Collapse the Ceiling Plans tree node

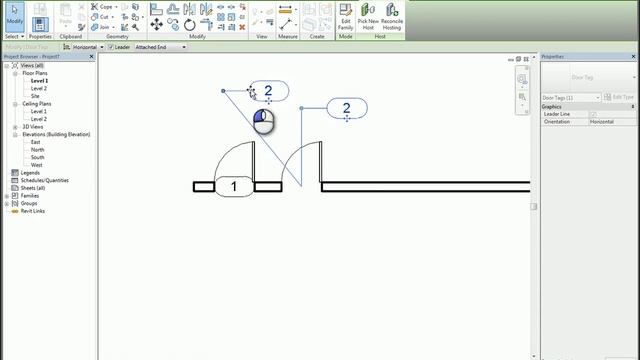[15, 104]
